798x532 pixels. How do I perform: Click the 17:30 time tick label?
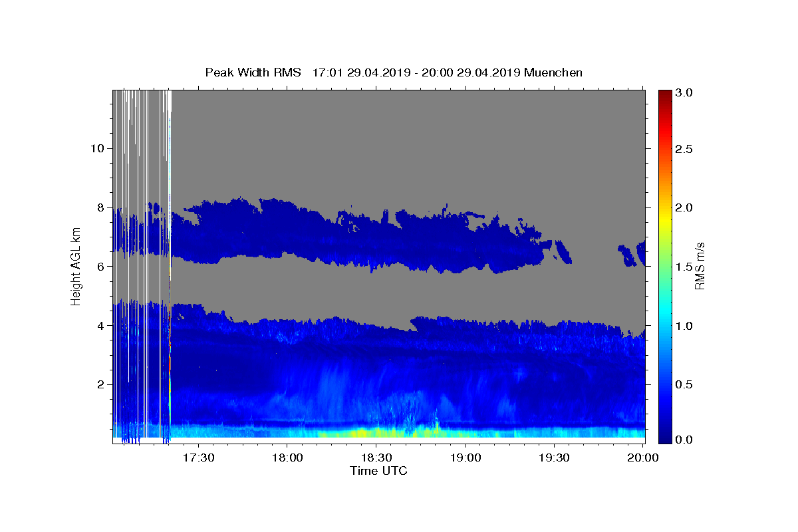pos(198,458)
